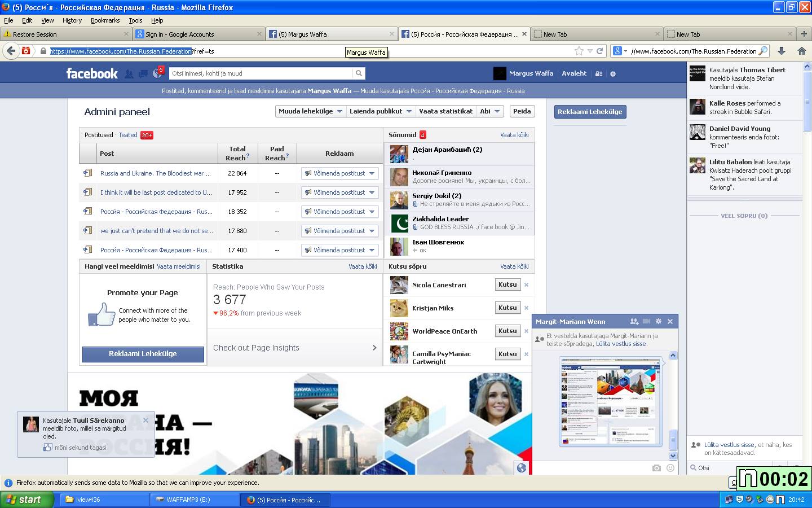Open message from Николай Гриненко
The width and height of the screenshot is (812, 508).
click(460, 177)
